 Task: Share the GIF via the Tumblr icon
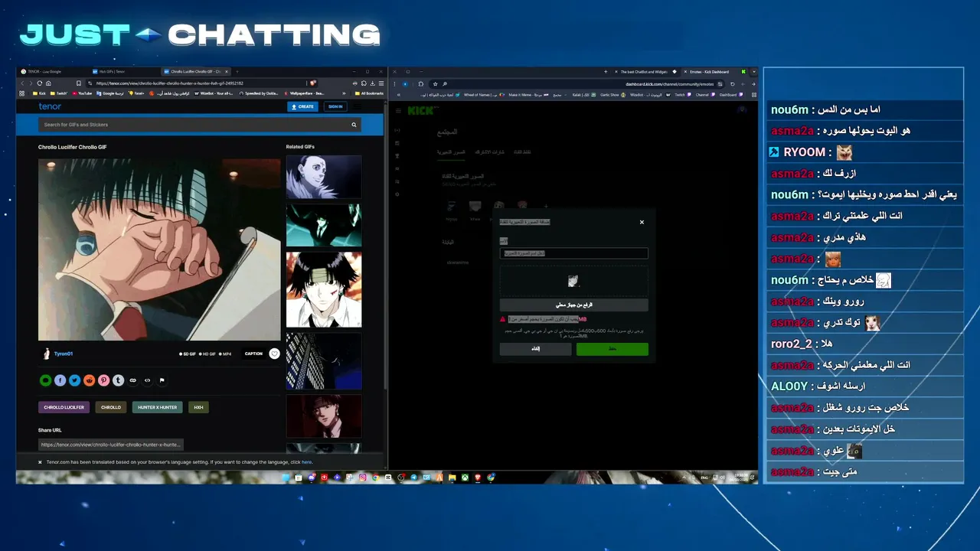pyautogui.click(x=118, y=380)
